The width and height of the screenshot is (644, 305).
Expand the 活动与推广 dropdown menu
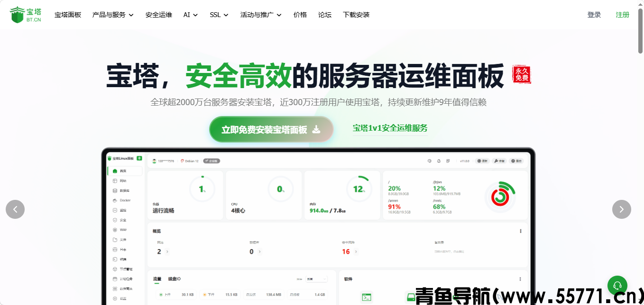click(x=261, y=15)
